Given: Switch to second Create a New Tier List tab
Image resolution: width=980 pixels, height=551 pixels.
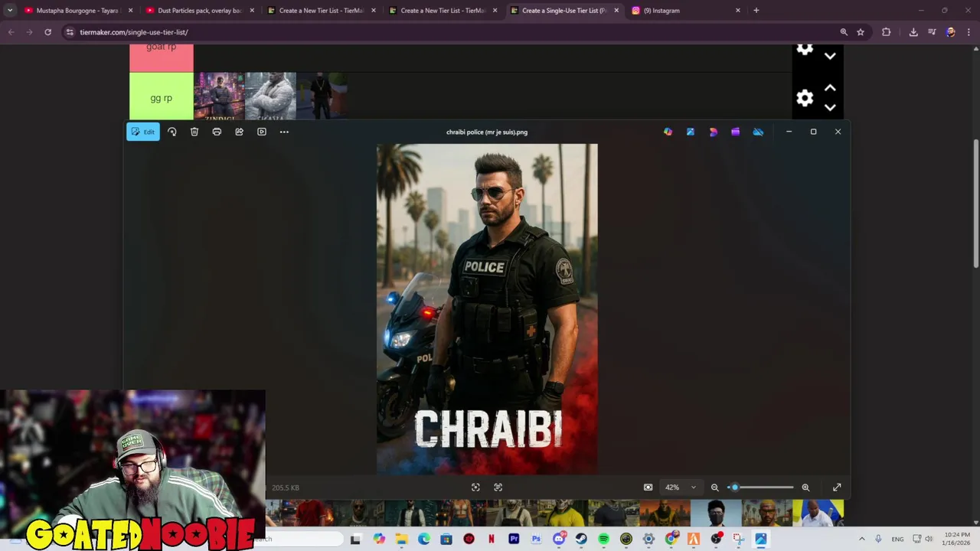Looking at the screenshot, I should [443, 11].
